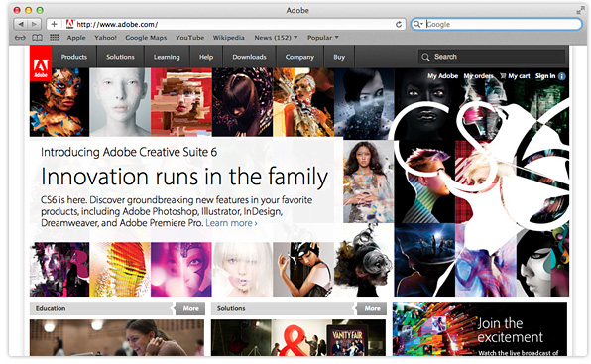
Task: Click More button in Education section
Action: 190,308
